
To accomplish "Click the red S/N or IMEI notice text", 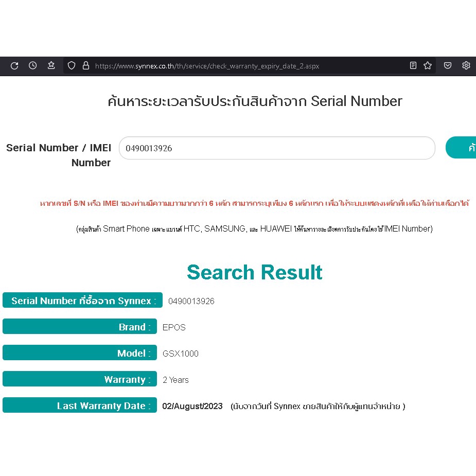I will tap(254, 203).
